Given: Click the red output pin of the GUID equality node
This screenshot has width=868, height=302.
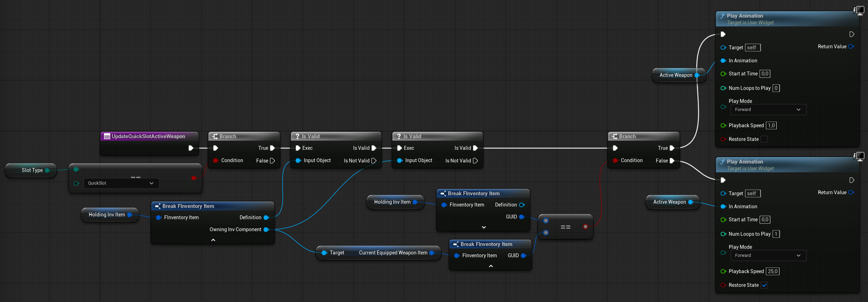Looking at the screenshot, I should (x=585, y=227).
